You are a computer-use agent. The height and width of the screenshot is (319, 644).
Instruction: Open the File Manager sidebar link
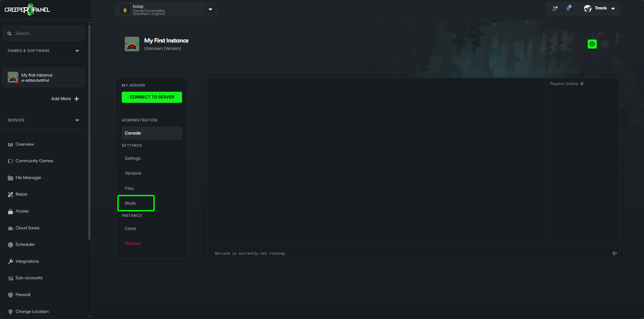tap(28, 178)
